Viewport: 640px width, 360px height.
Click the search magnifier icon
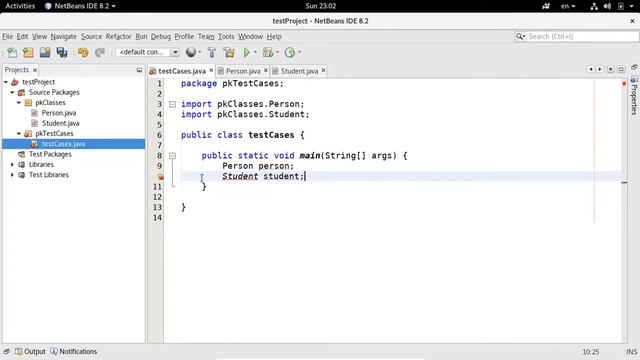[x=520, y=36]
